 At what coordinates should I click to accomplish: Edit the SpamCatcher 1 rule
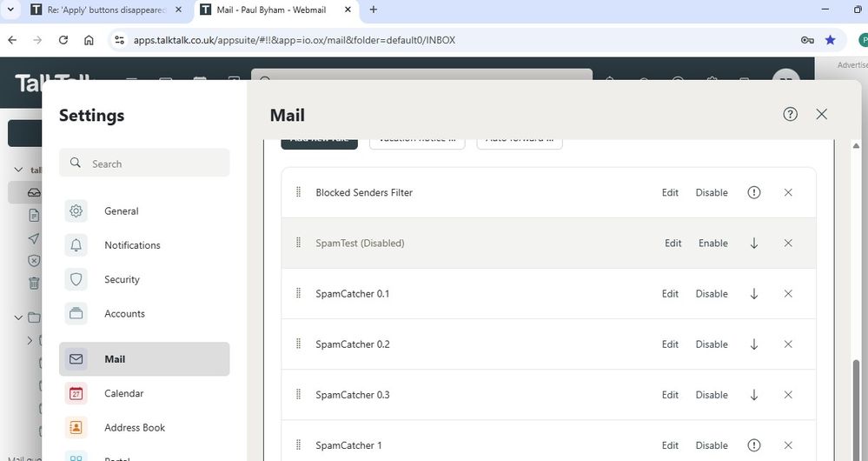coord(669,445)
